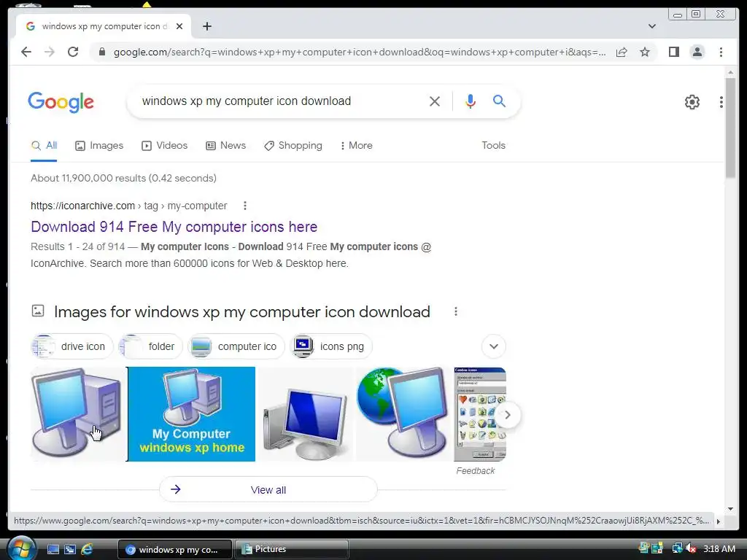This screenshot has height=560, width=747.
Task: Click the muted volume tray icon
Action: coord(691,549)
